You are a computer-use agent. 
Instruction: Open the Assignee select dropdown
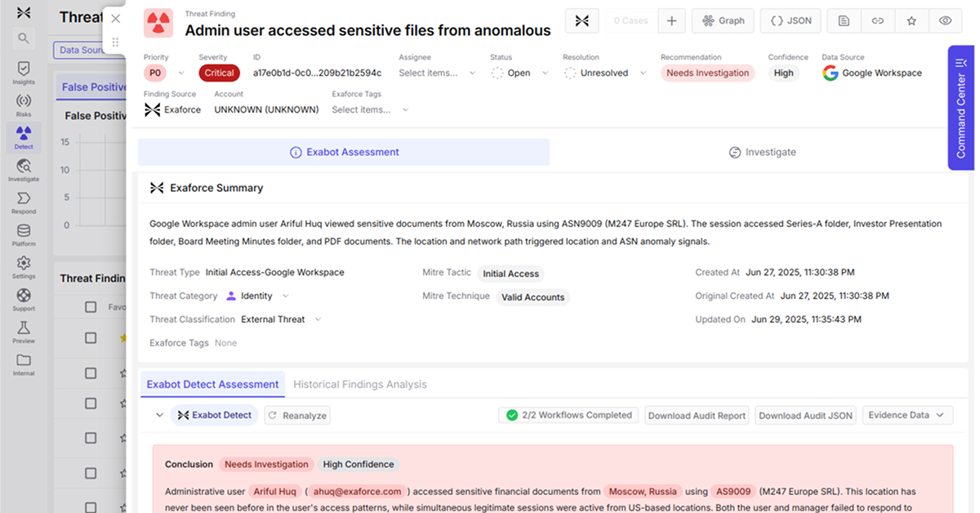(x=439, y=73)
